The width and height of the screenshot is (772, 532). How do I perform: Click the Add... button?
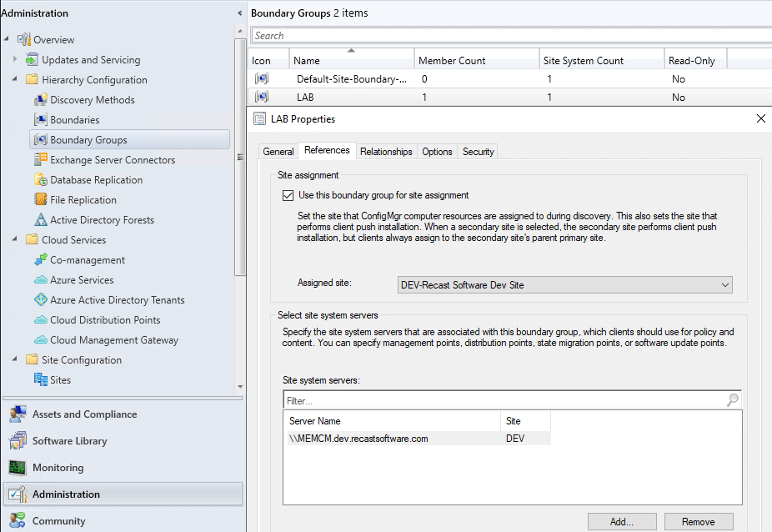[621, 521]
